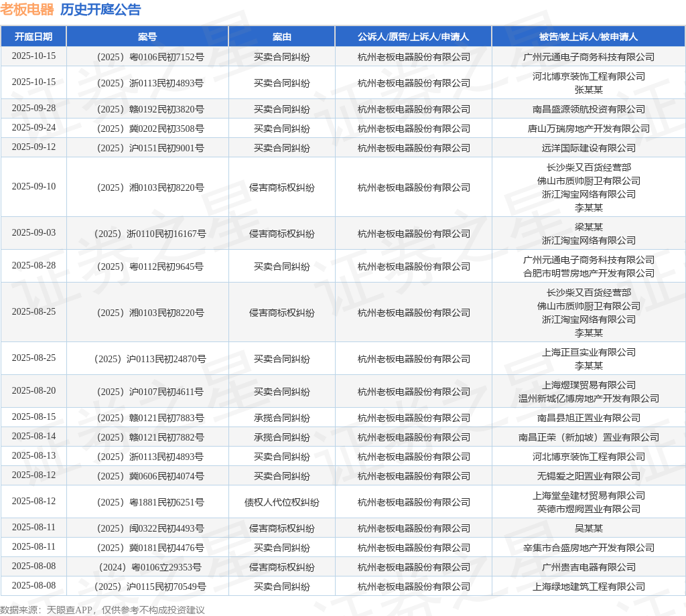686x616 pixels.
Task: Click case number (2025)沪0151民初9001号
Action: coord(150,148)
